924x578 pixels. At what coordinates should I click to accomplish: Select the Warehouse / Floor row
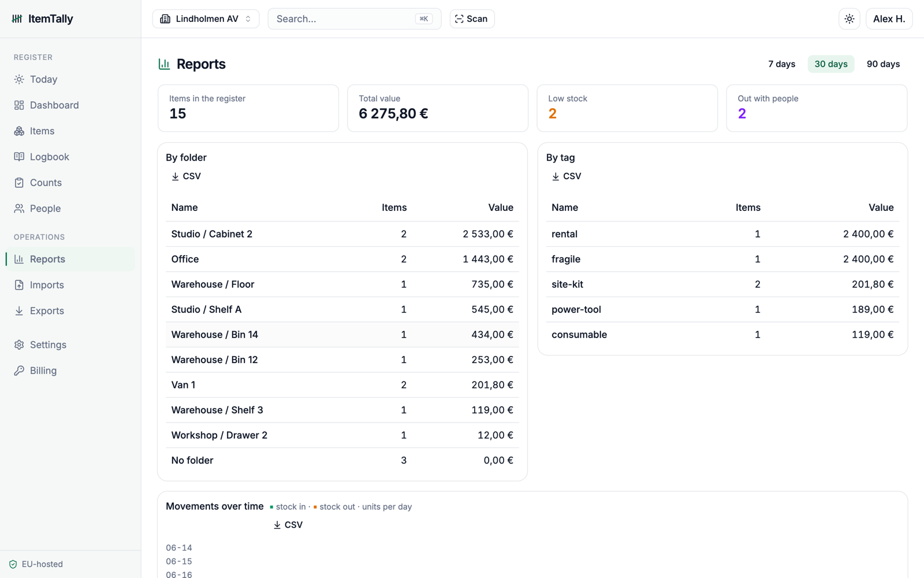342,284
